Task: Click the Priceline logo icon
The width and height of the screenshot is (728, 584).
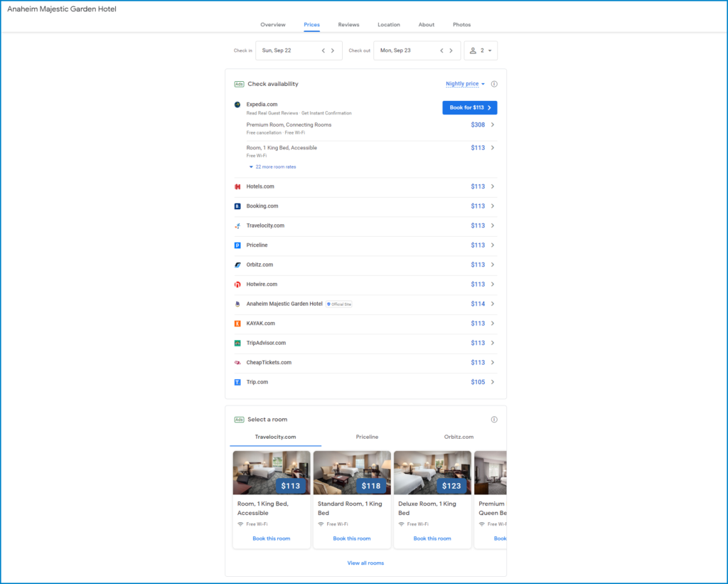Action: tap(237, 245)
